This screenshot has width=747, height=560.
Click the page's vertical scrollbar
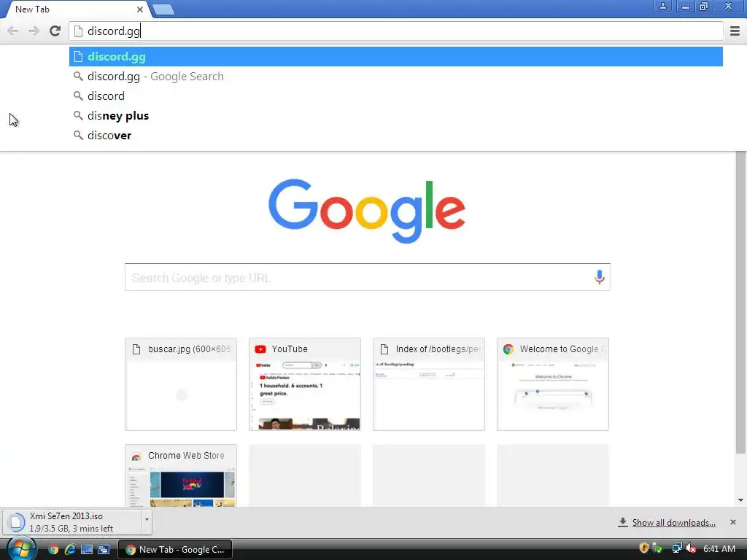[740, 303]
